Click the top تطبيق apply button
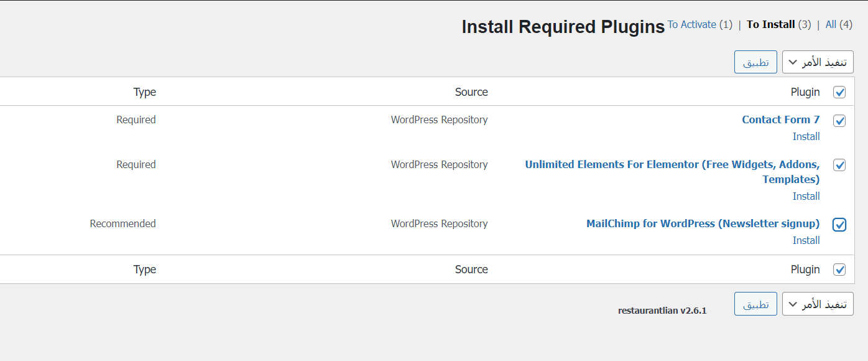 (x=755, y=62)
